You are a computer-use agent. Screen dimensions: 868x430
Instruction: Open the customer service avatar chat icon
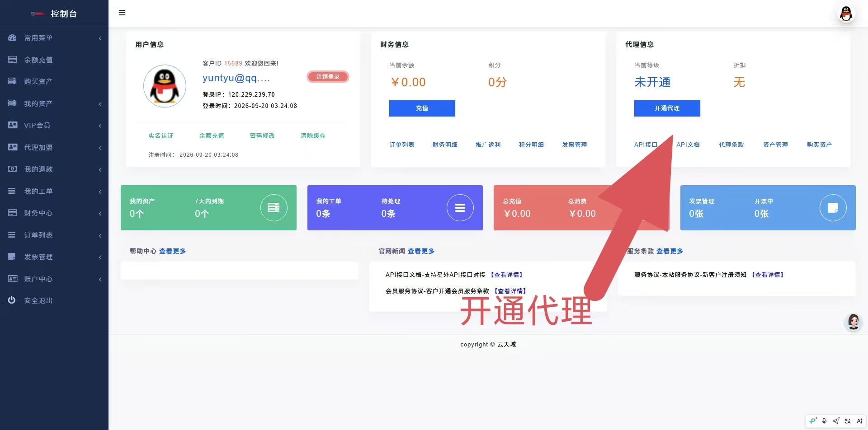tap(854, 322)
